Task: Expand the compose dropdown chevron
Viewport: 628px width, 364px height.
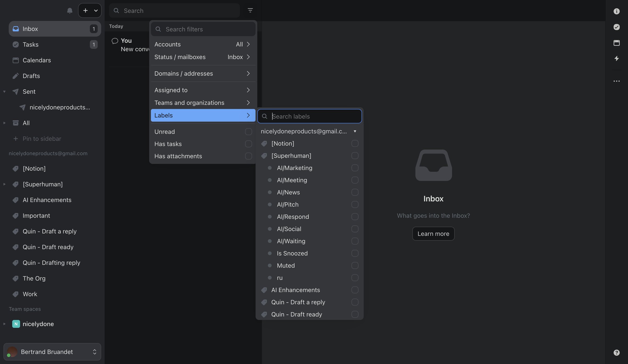Action: [x=96, y=10]
